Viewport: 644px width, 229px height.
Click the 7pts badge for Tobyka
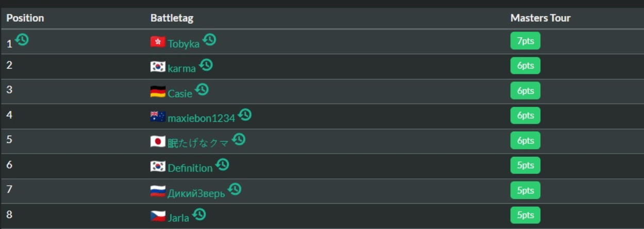(x=525, y=41)
